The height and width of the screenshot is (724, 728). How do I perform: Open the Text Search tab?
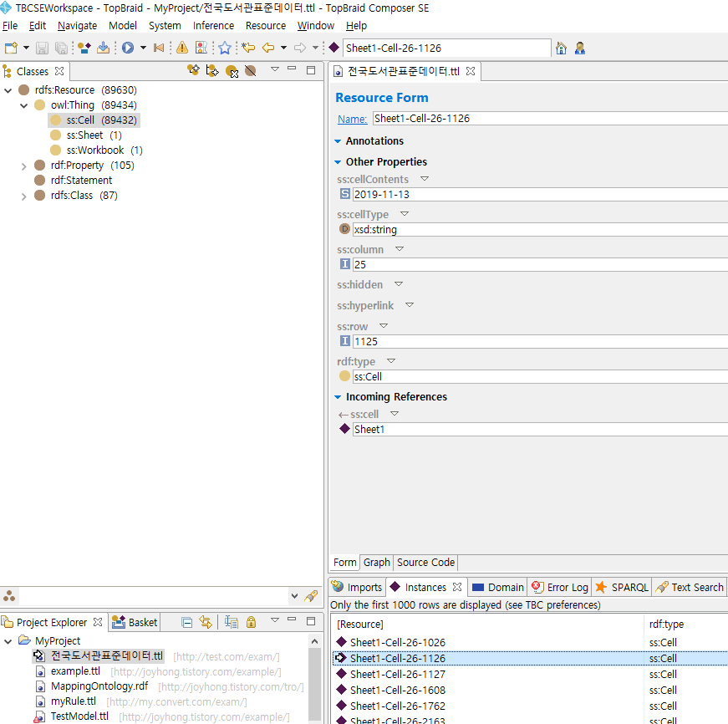[690, 588]
